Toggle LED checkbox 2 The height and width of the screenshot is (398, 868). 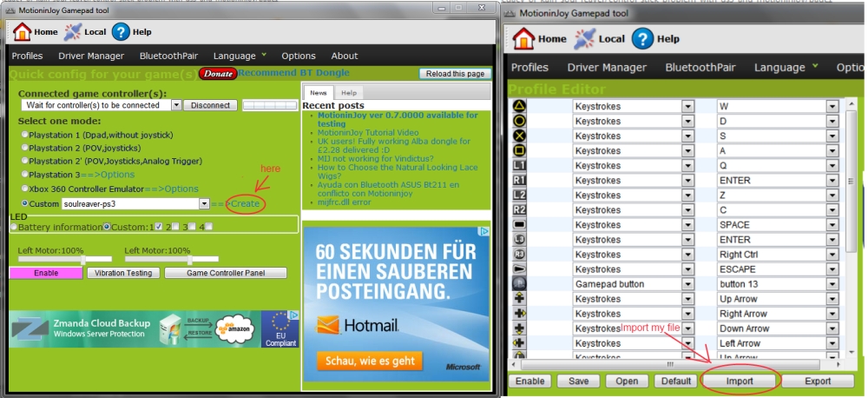point(175,226)
